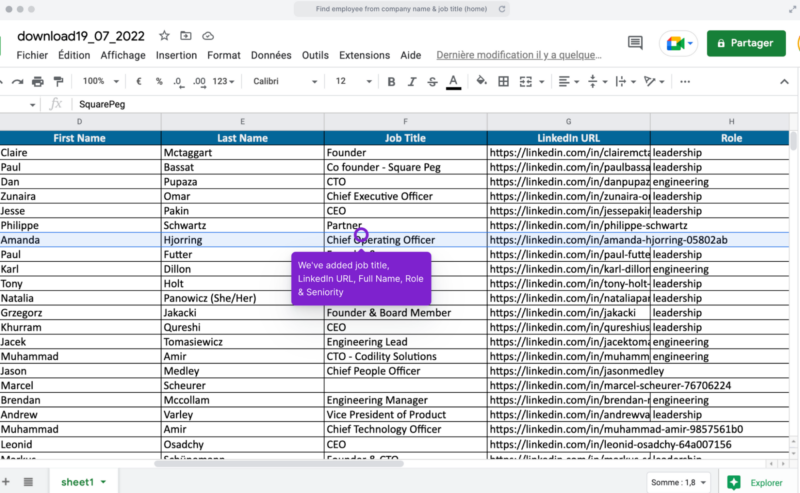Viewport: 800px width, 493px height.
Task: Open text rotation dropdown
Action: coord(654,82)
